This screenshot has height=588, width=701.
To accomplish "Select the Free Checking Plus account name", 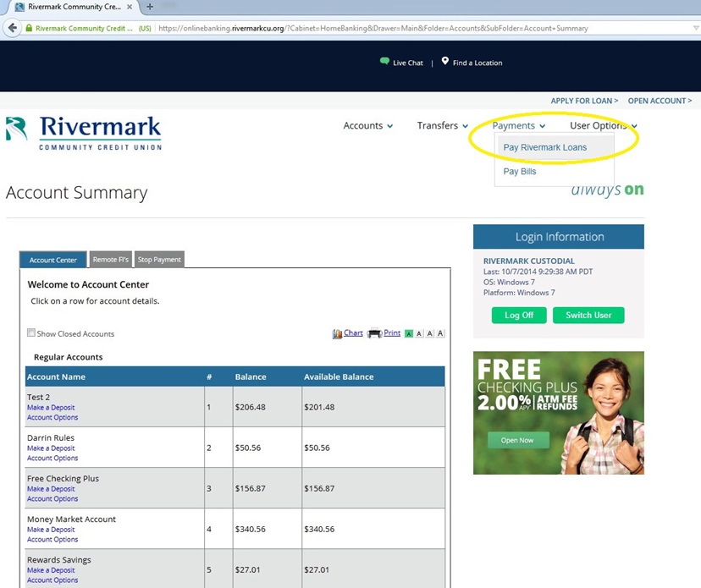I will 63,479.
